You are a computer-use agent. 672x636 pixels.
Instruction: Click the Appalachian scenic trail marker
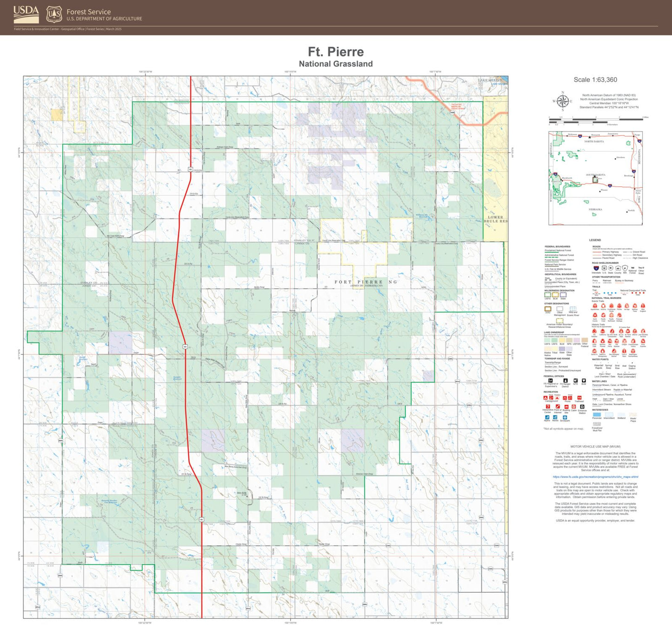tap(594, 306)
